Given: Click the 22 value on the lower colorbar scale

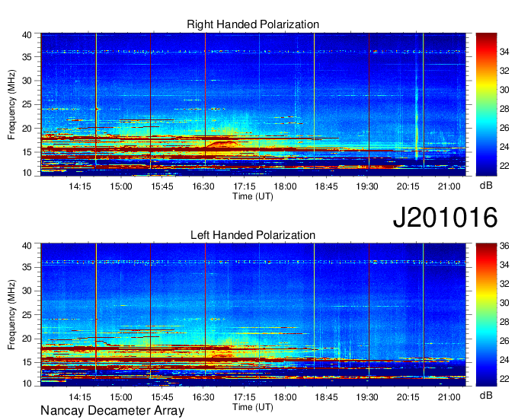Looking at the screenshot, I should (x=504, y=379).
